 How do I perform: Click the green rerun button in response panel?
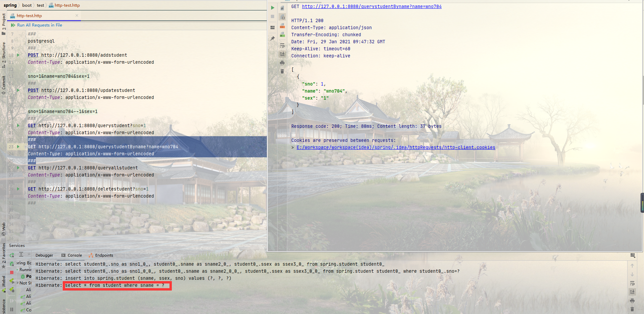[x=273, y=8]
